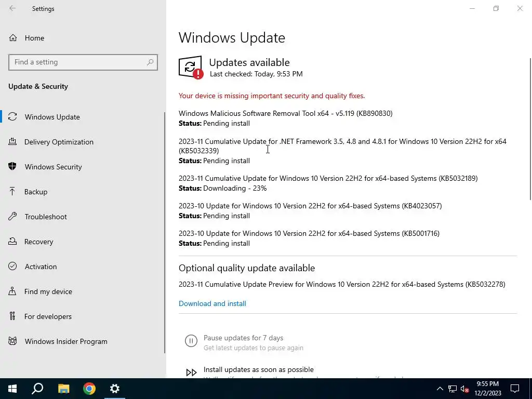Open the taskbar clock and date

tap(487, 389)
